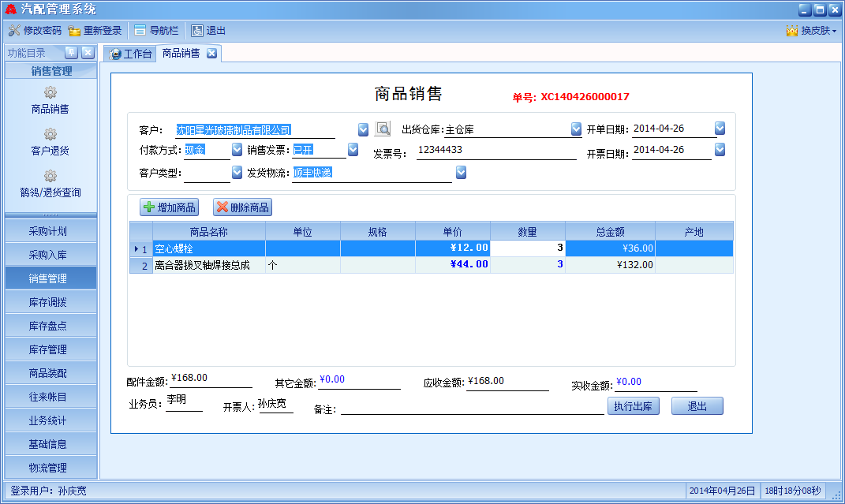Expand the 客户 dropdown list
The image size is (845, 504).
pos(363,129)
